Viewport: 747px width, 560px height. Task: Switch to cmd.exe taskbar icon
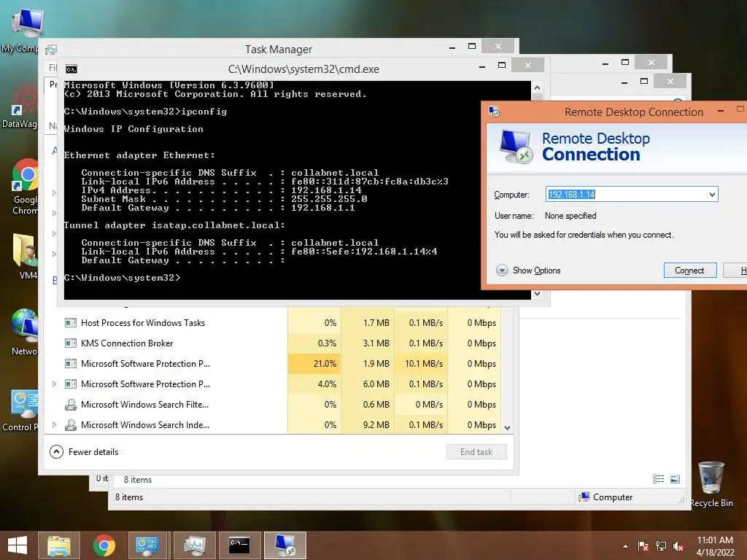point(239,545)
